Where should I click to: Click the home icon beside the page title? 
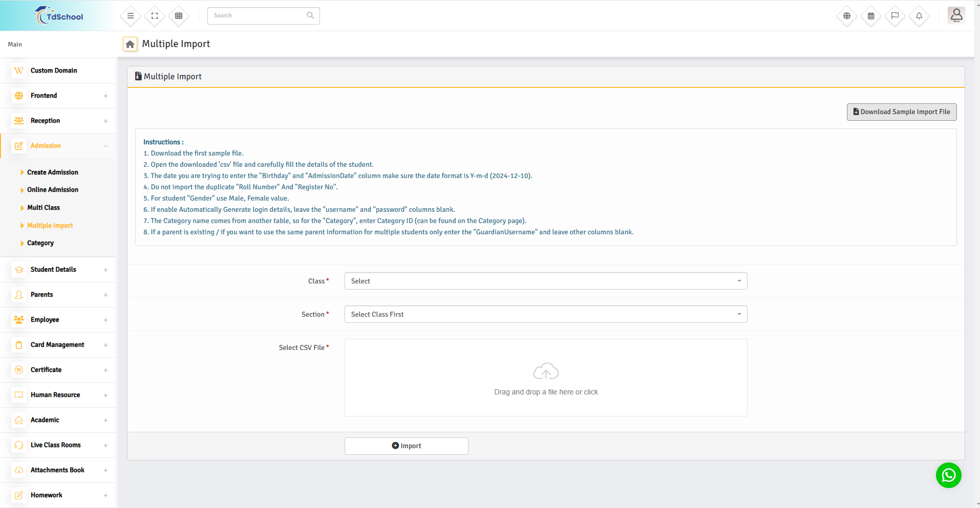(130, 45)
